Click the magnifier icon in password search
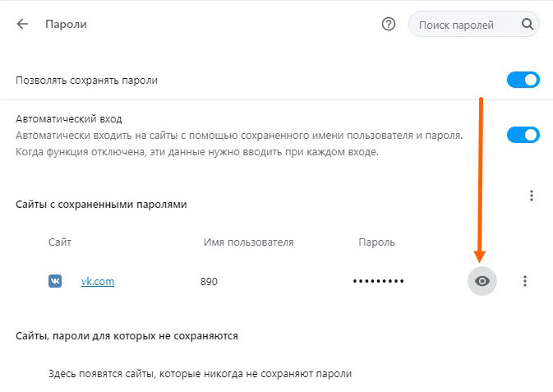Viewport: 553px width, 392px height. click(x=528, y=25)
